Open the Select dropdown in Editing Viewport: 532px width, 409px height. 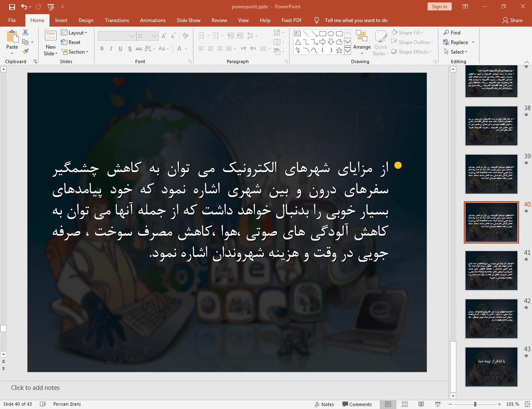coord(455,52)
